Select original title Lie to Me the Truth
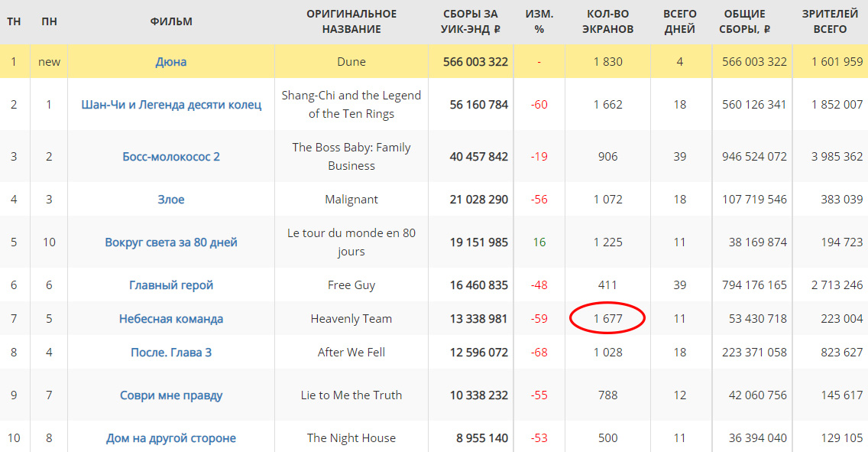Screen dimensions: 868x452 pos(351,395)
